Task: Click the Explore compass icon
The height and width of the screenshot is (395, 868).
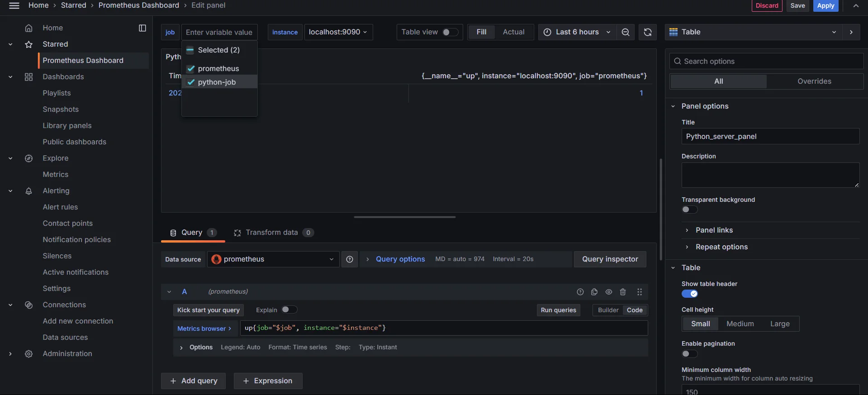Action: pyautogui.click(x=28, y=158)
